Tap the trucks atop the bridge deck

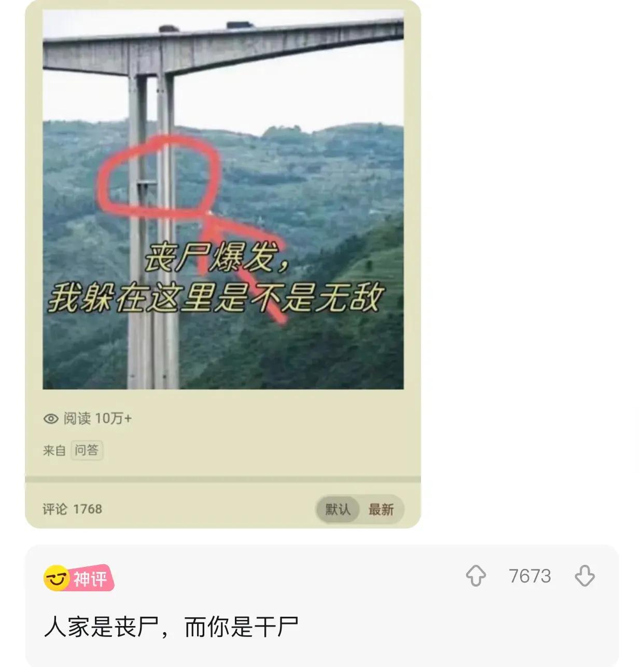[x=206, y=26]
